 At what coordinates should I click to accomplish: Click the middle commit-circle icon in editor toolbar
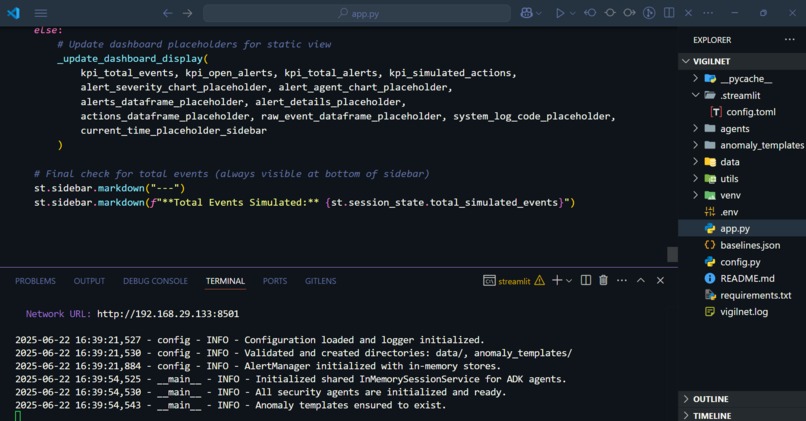(610, 13)
